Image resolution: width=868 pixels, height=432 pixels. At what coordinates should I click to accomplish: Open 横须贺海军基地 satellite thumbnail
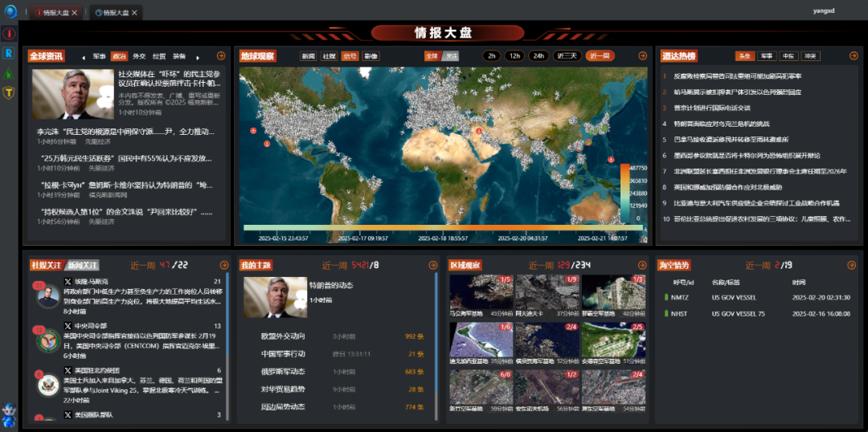pyautogui.click(x=547, y=340)
